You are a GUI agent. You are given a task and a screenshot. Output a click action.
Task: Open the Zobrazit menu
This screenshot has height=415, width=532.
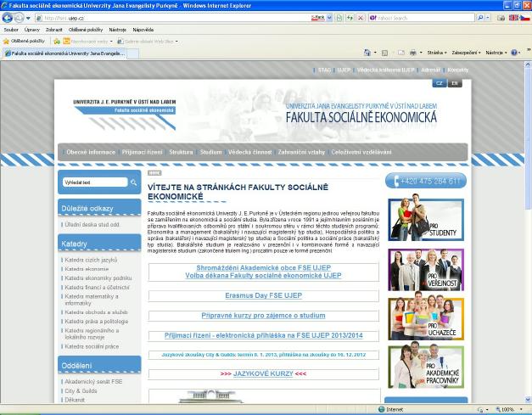point(54,30)
